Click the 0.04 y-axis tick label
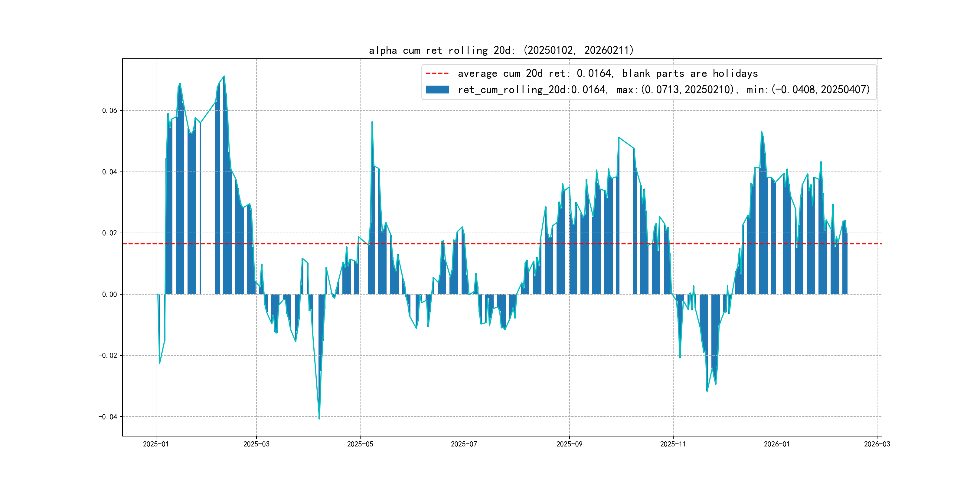 click(x=109, y=172)
